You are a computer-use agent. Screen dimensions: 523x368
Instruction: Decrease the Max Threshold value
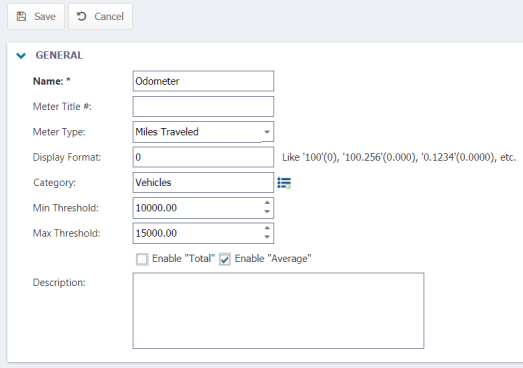[x=267, y=237]
